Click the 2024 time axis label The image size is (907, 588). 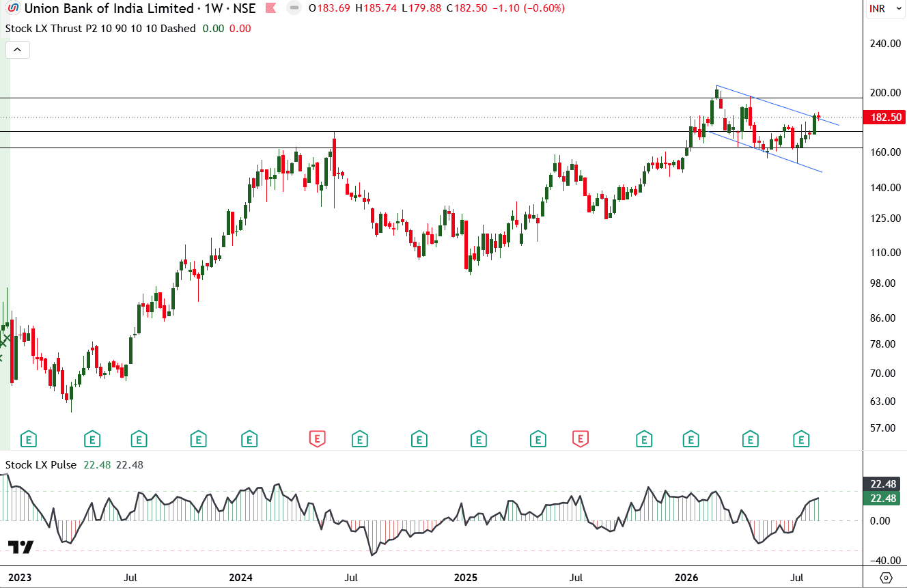pyautogui.click(x=241, y=578)
